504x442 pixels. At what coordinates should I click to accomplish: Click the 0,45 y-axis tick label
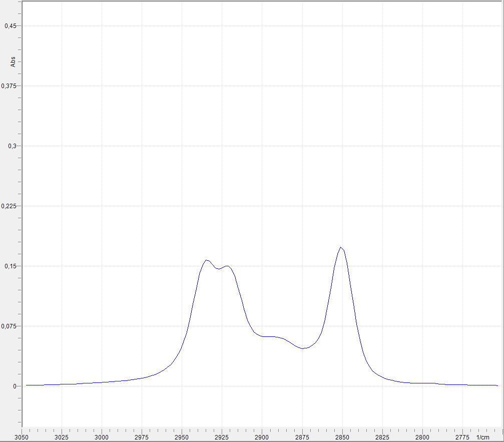(x=11, y=26)
